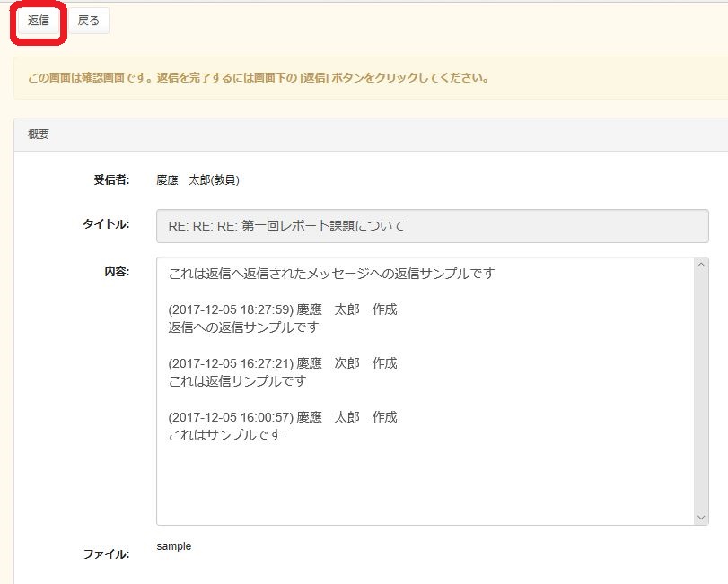Click the first line of the 内容 text area
This screenshot has height=584, width=728.
pyautogui.click(x=331, y=274)
